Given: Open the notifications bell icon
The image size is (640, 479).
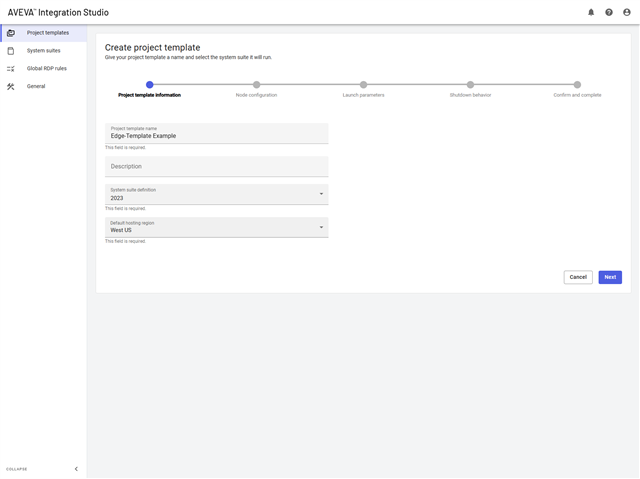Looking at the screenshot, I should (x=591, y=12).
